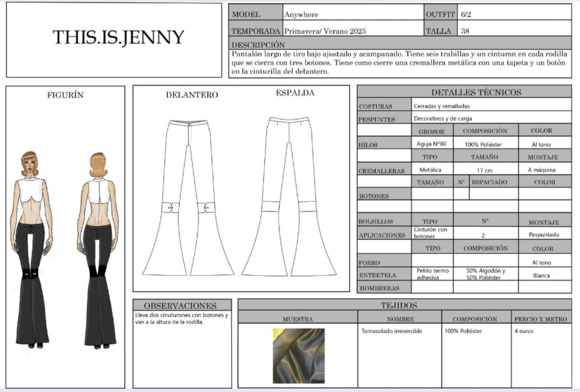Click the '4 euros' price cell
Image resolution: width=580 pixels, height=392 pixels.
tap(524, 331)
